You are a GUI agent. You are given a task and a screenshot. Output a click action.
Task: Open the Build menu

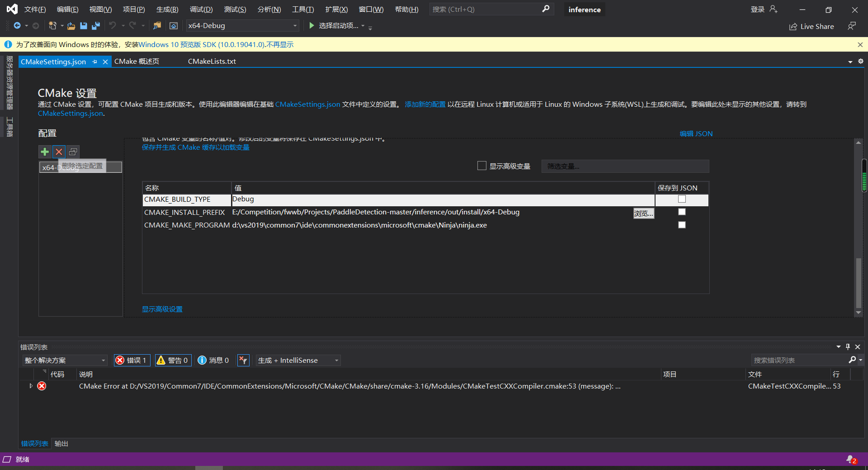click(x=167, y=9)
